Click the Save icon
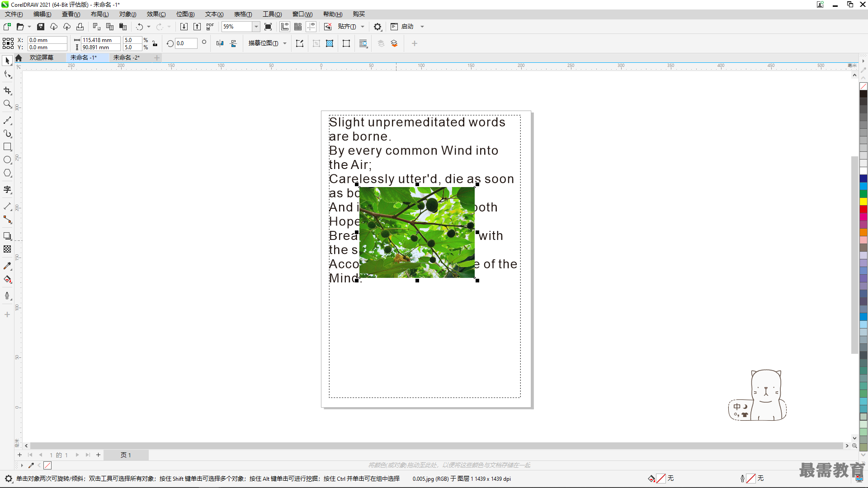Image resolution: width=868 pixels, height=488 pixels. [x=41, y=27]
